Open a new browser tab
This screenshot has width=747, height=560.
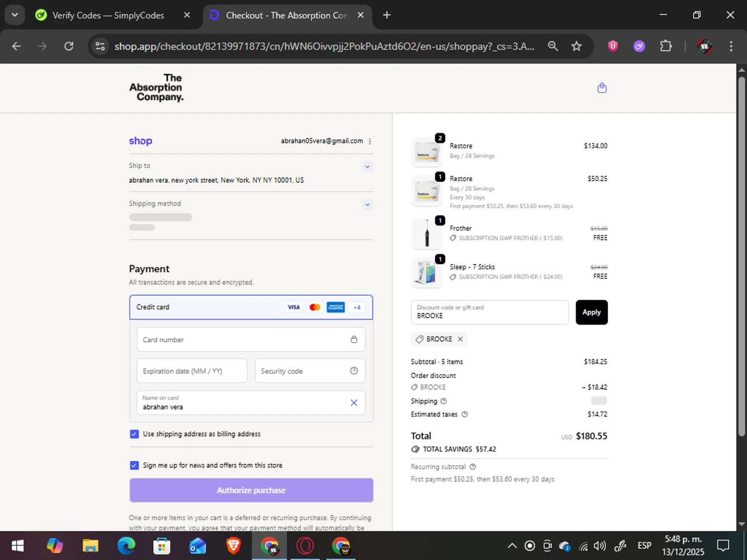click(386, 15)
